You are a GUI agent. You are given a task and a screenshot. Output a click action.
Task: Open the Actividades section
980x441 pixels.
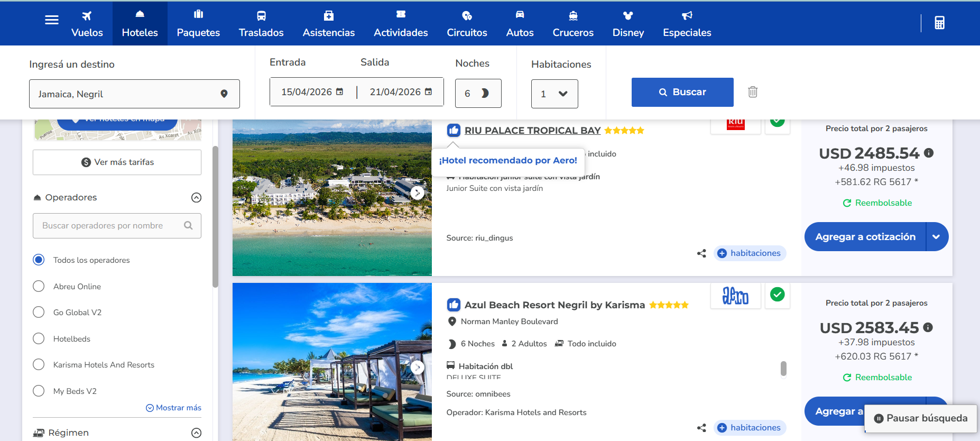pyautogui.click(x=401, y=24)
